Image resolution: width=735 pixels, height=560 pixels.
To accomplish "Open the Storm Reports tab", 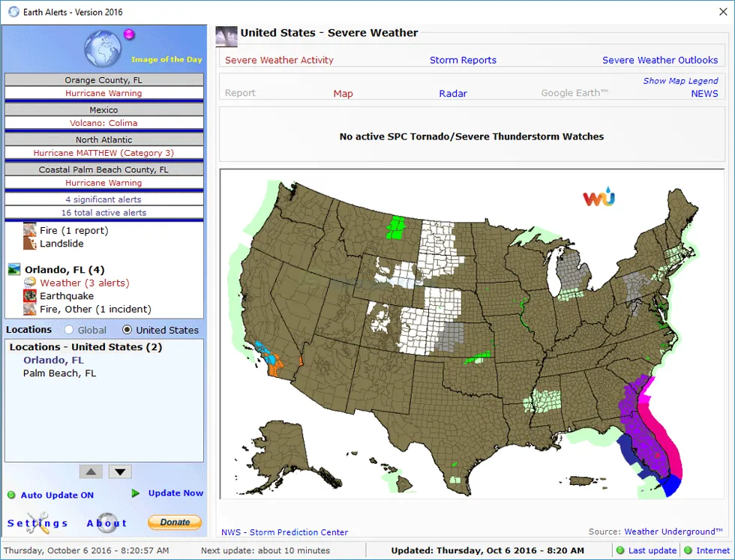I will 463,60.
